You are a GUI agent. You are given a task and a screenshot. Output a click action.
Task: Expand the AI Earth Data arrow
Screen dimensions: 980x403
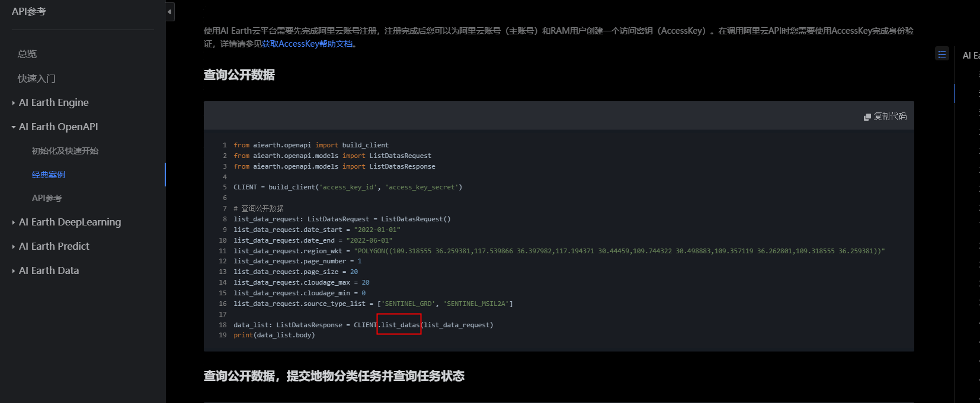click(x=14, y=271)
